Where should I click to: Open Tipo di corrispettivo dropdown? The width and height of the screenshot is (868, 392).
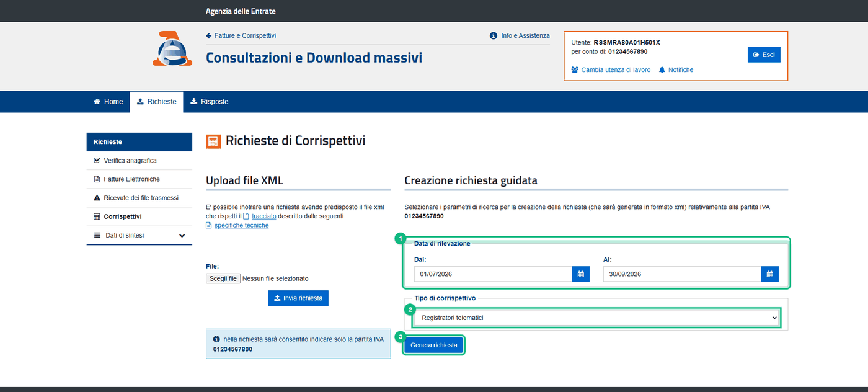(596, 318)
